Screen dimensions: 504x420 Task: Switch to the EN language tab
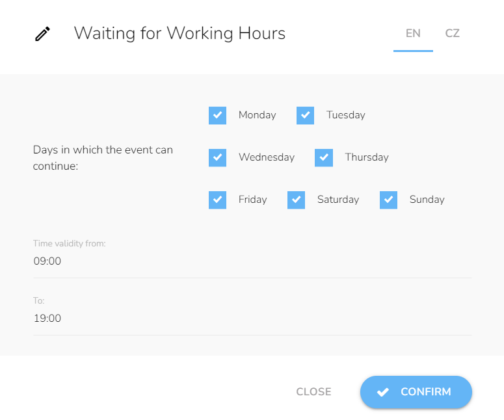413,33
